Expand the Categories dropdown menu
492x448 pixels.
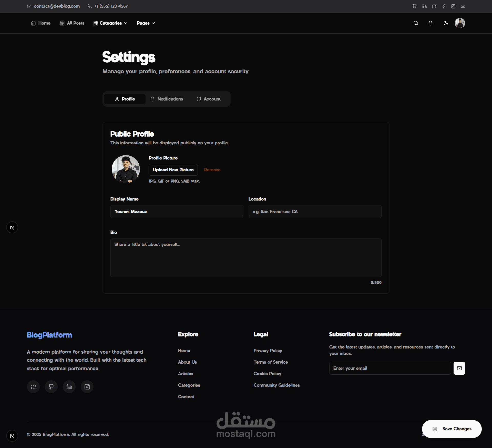pos(110,23)
